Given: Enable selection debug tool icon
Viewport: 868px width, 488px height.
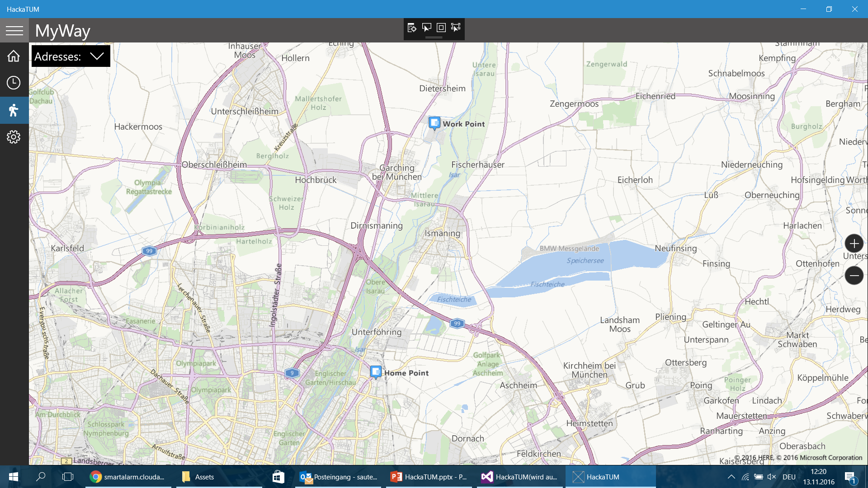Looking at the screenshot, I should coord(426,28).
